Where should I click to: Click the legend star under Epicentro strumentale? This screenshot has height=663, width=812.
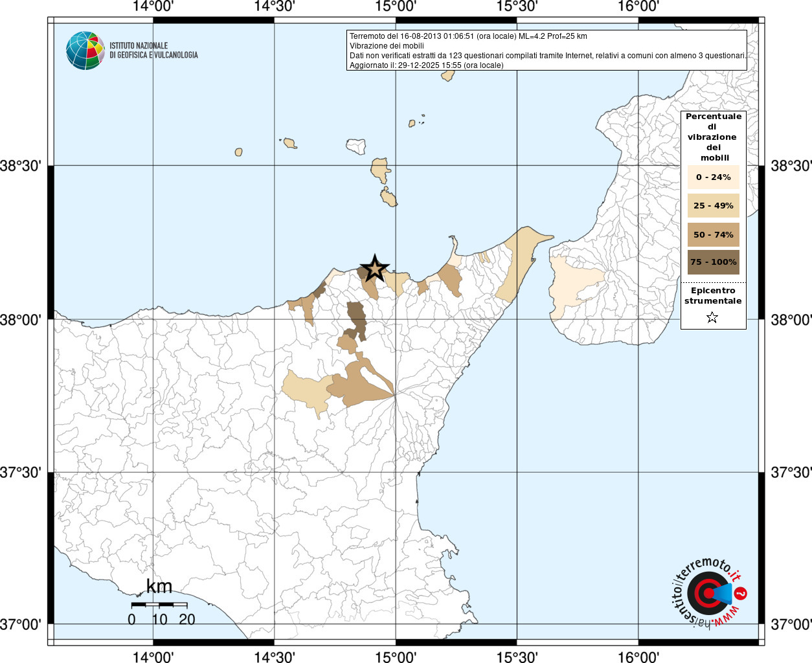712,317
